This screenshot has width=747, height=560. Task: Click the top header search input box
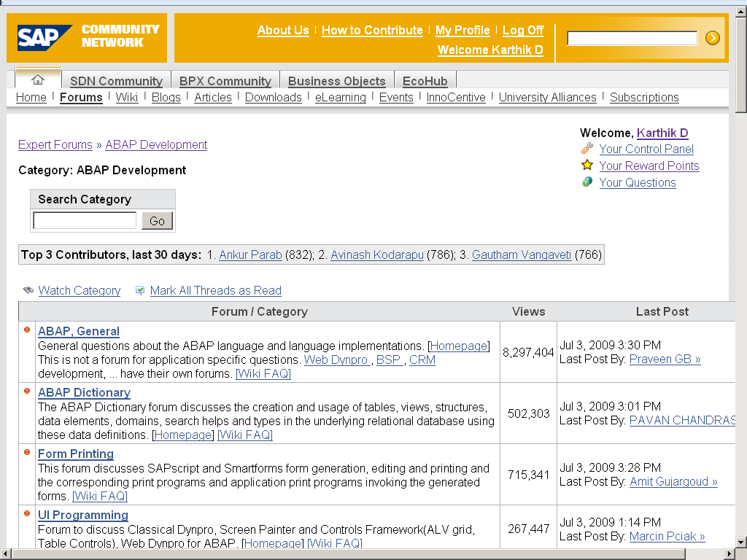pos(632,38)
